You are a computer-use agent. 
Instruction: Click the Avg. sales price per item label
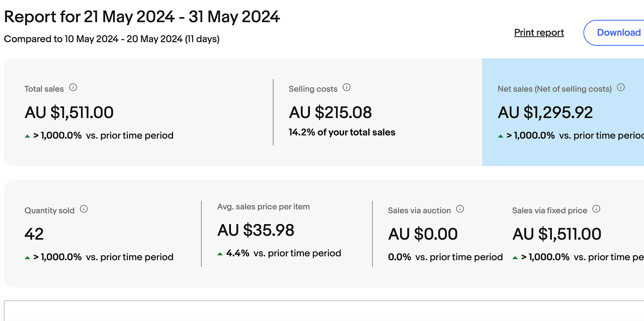pos(264,206)
